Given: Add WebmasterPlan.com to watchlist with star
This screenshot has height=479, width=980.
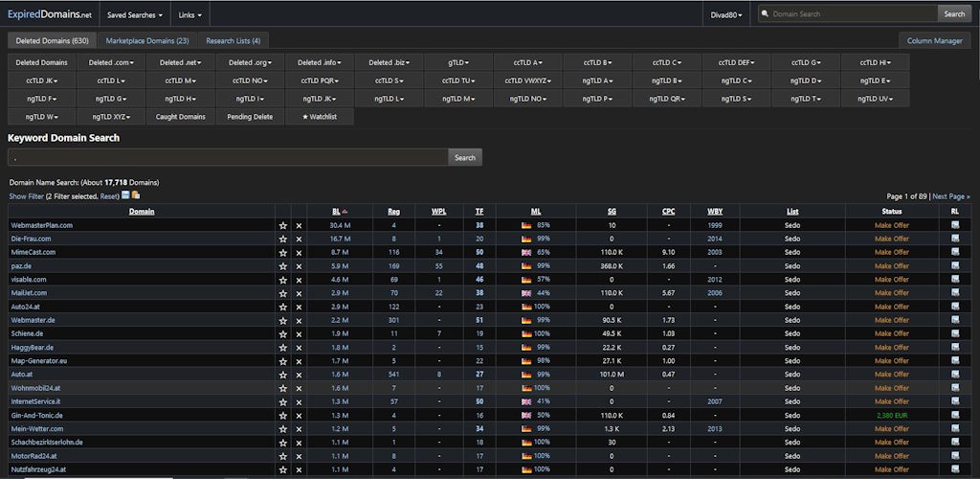Looking at the screenshot, I should point(283,226).
